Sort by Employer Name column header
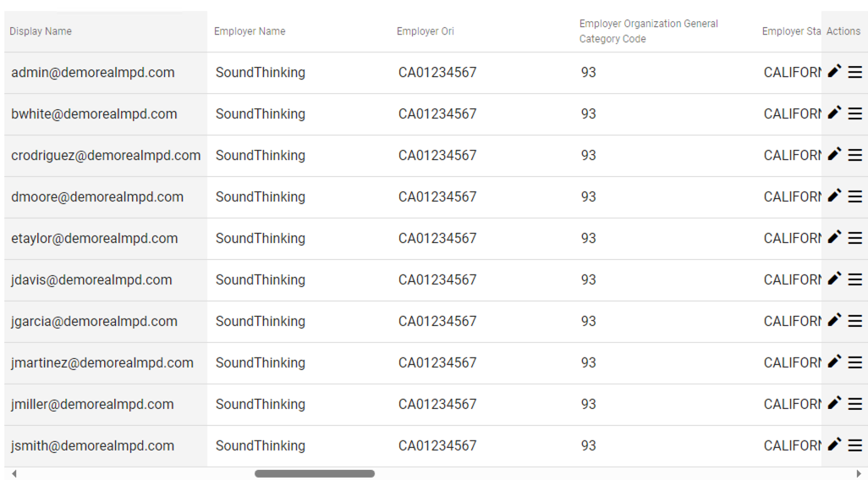Viewport: 868px width, 481px height. click(250, 31)
